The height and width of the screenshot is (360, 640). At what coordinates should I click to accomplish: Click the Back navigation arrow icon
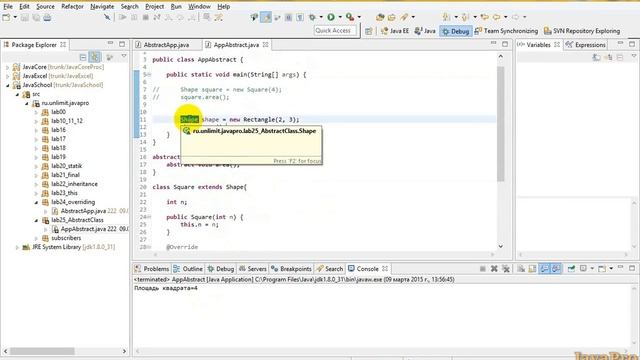[497, 17]
